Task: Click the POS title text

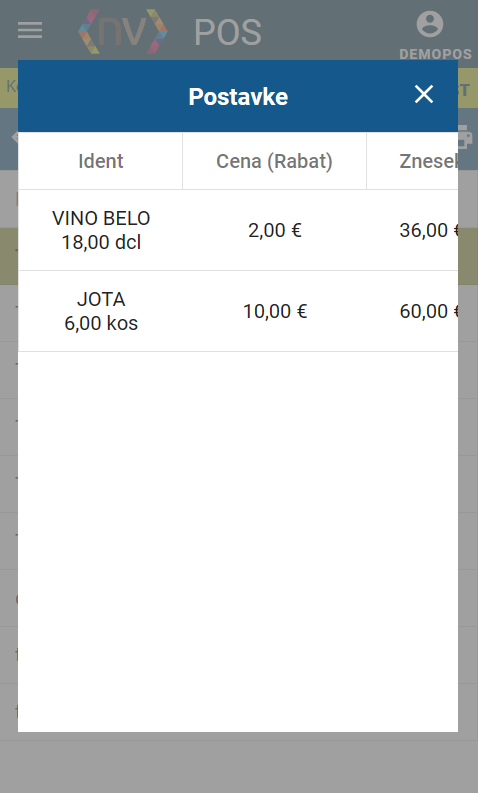Action: [228, 33]
